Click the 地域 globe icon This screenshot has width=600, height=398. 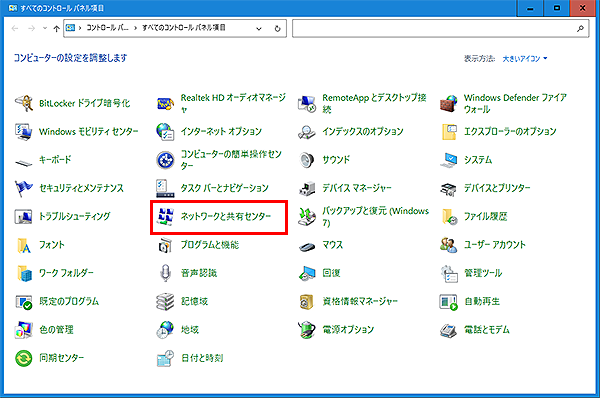(x=165, y=329)
